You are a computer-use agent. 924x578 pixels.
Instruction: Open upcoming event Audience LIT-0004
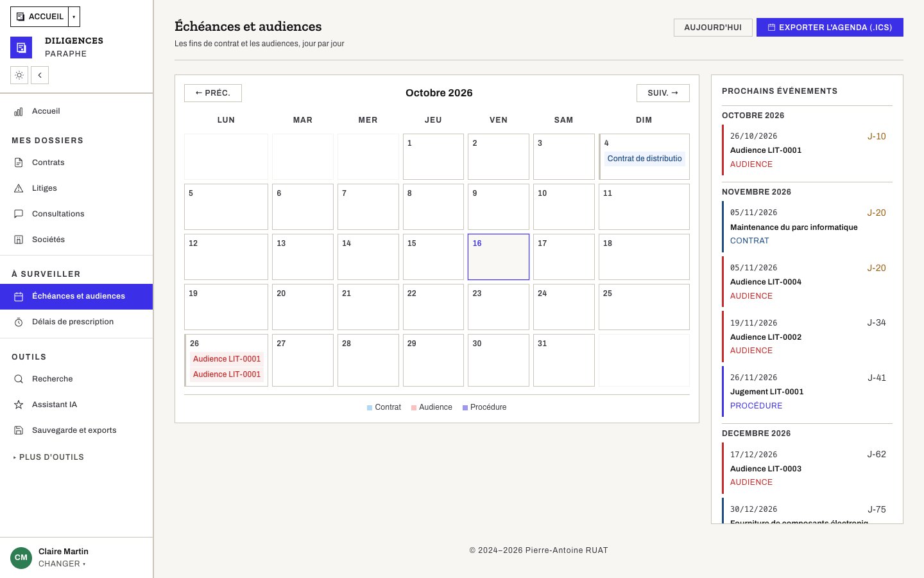pos(807,282)
